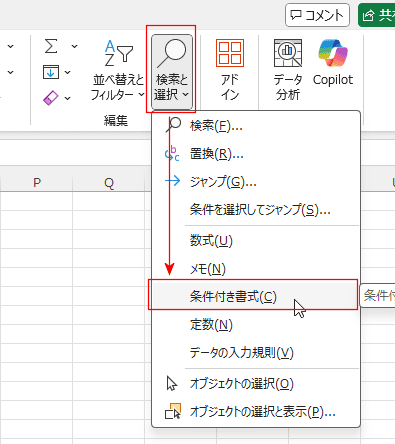Expand the Clear dropdown arrow
The width and height of the screenshot is (395, 444).
(67, 98)
